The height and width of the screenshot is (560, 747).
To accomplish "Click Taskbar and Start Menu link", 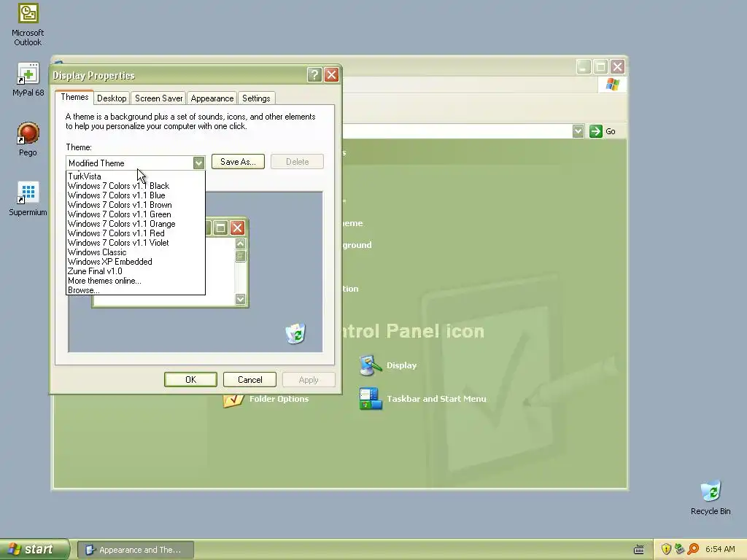I will tap(436, 399).
